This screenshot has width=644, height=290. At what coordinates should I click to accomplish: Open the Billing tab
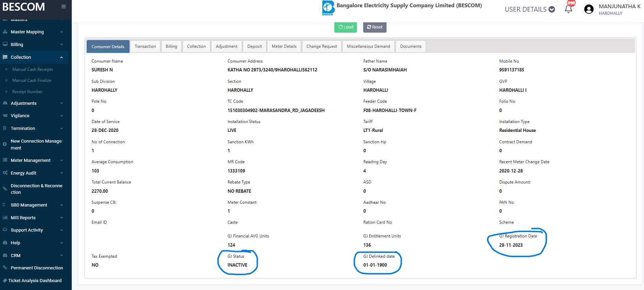[x=171, y=46]
